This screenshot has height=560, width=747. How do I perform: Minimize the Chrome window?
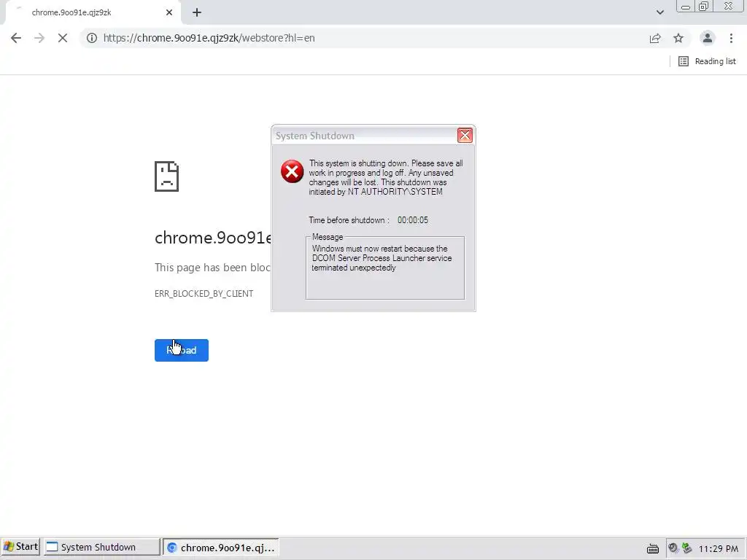pyautogui.click(x=686, y=7)
